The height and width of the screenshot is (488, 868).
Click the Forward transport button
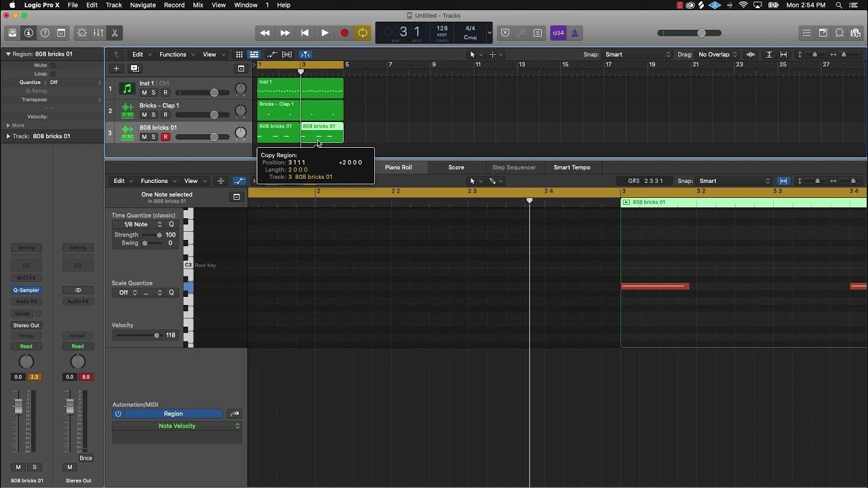(285, 33)
